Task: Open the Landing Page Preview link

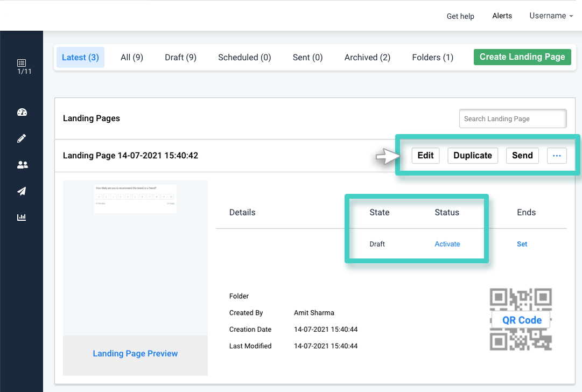Action: 135,353
